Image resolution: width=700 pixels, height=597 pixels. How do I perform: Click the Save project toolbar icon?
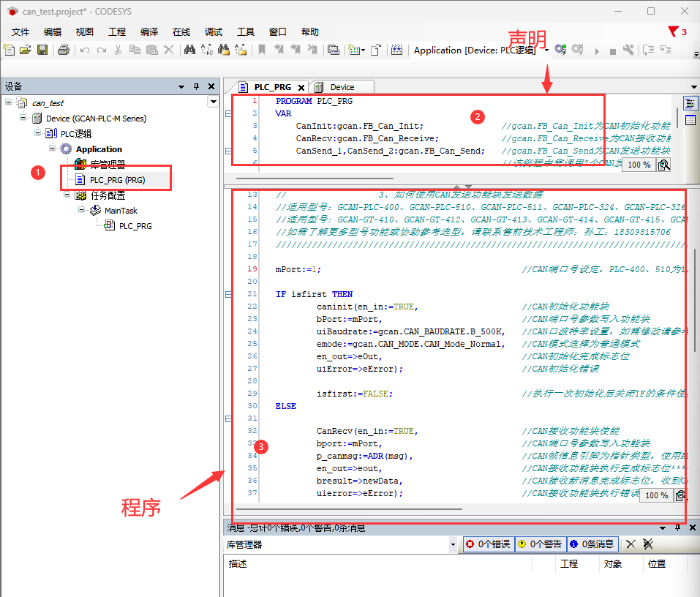[x=42, y=50]
